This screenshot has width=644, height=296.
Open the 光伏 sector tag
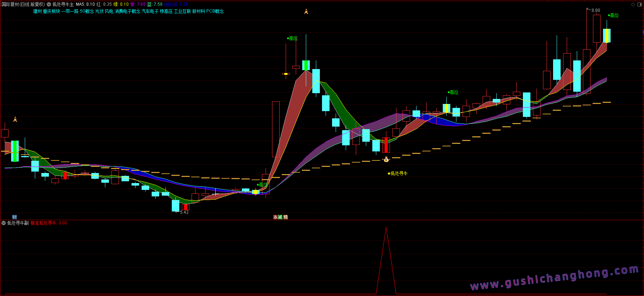(99, 12)
